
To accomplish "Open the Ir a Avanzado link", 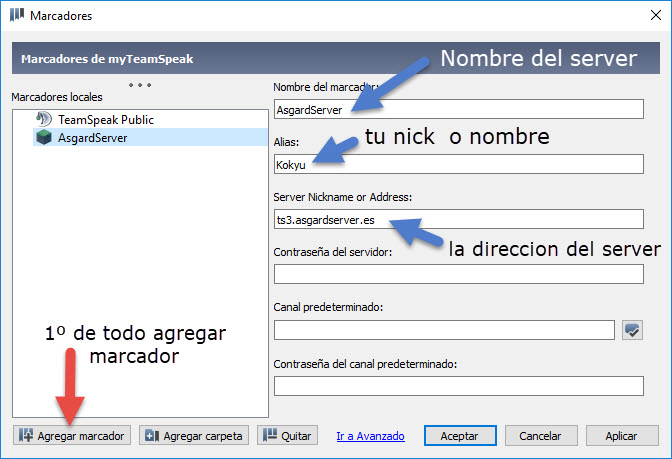I will click(x=370, y=436).
